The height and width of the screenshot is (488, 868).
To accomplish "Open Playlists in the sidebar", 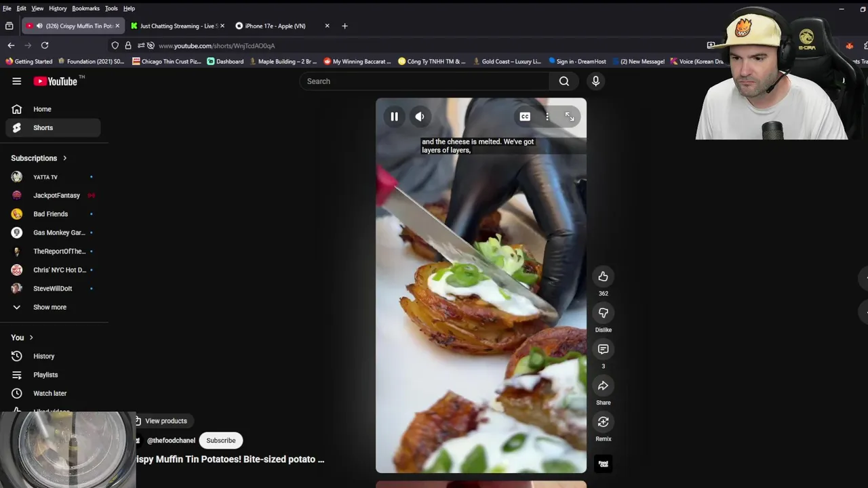I will 53,375.
